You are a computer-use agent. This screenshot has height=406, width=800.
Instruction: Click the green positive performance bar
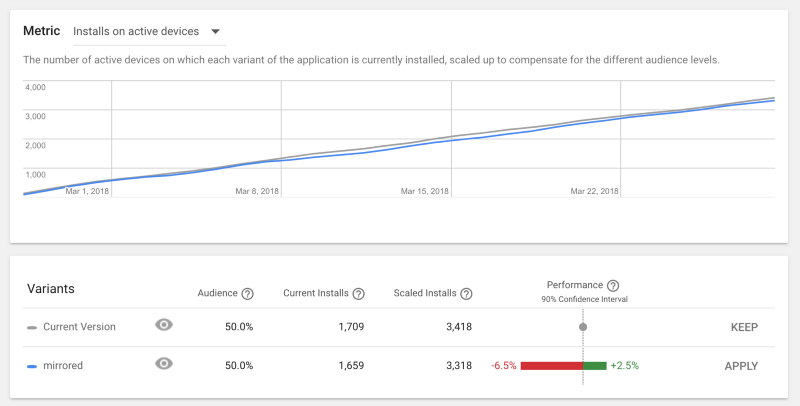point(595,366)
